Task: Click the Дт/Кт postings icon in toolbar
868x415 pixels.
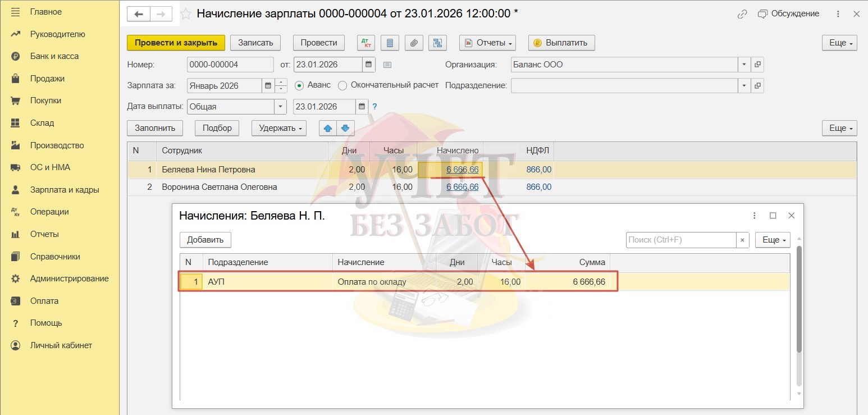Action: click(x=366, y=43)
